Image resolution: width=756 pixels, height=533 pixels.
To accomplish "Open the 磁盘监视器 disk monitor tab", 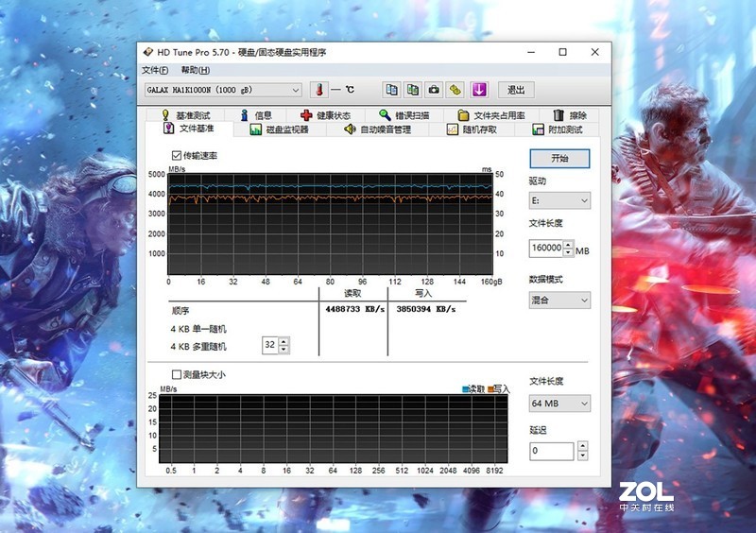I will tap(280, 129).
